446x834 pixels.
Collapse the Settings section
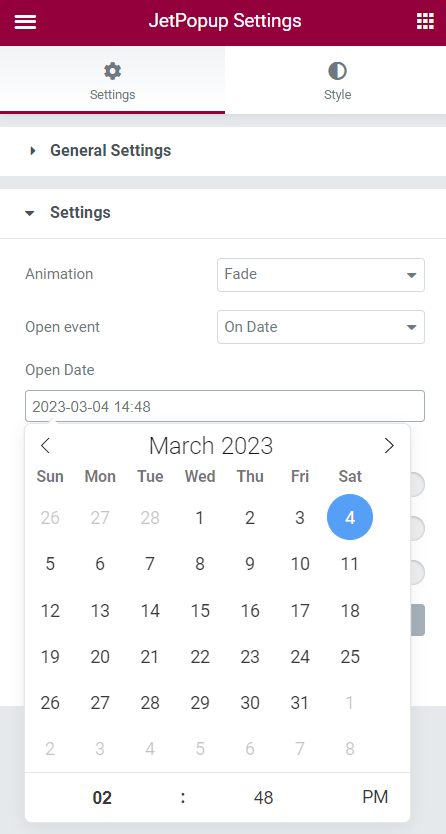click(223, 213)
